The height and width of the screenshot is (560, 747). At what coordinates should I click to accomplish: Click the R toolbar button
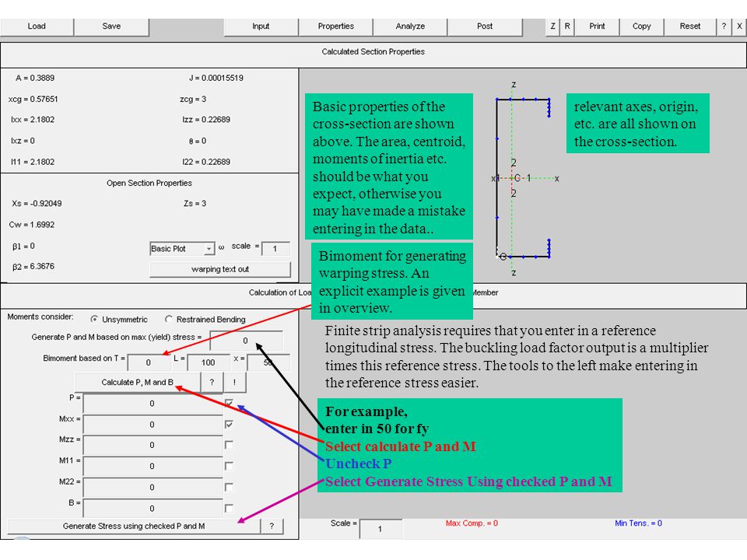coord(567,26)
